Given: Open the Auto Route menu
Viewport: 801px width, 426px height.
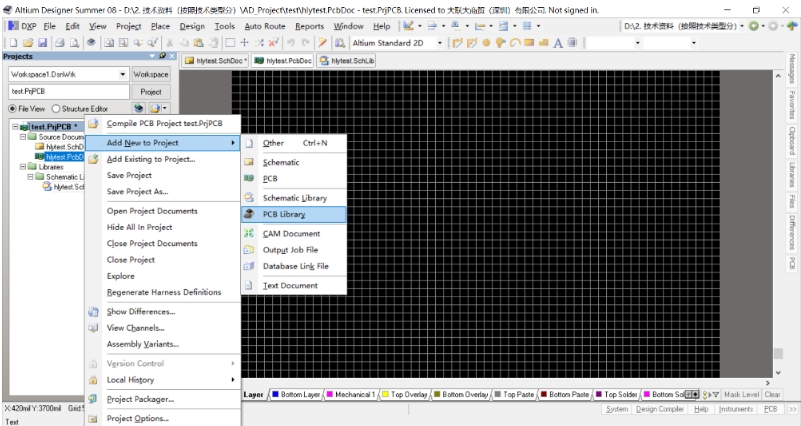Looking at the screenshot, I should tap(265, 26).
